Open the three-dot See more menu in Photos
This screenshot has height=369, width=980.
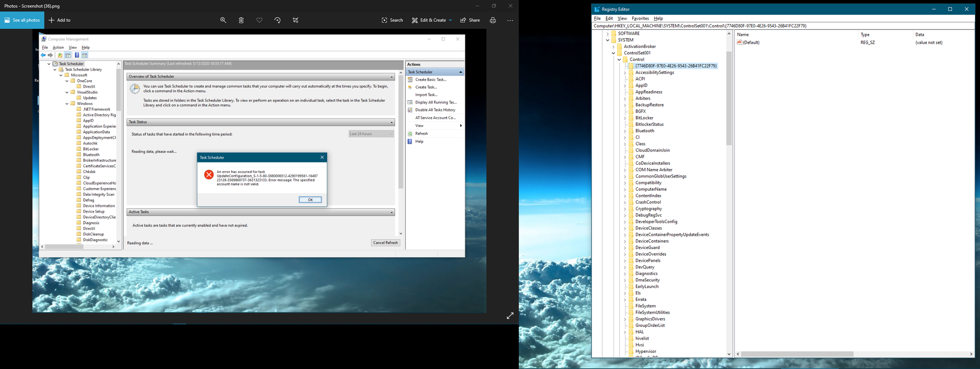tap(510, 20)
